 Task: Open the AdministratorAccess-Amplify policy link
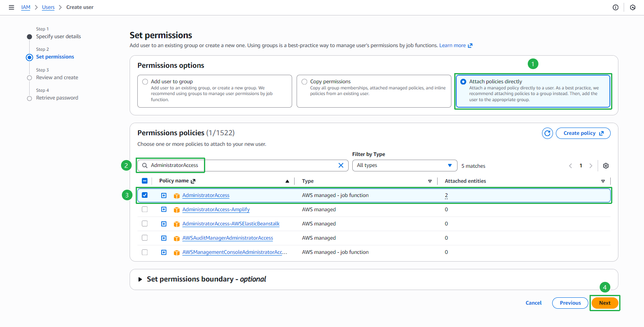pos(216,210)
